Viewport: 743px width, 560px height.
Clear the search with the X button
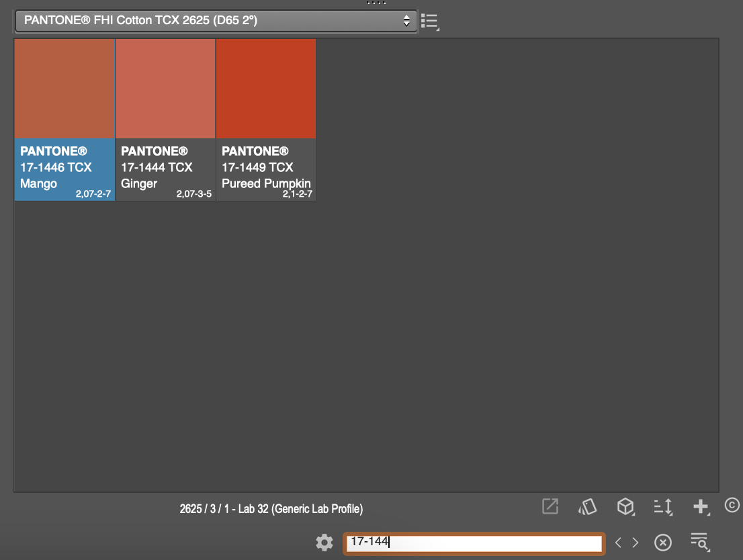coord(663,543)
